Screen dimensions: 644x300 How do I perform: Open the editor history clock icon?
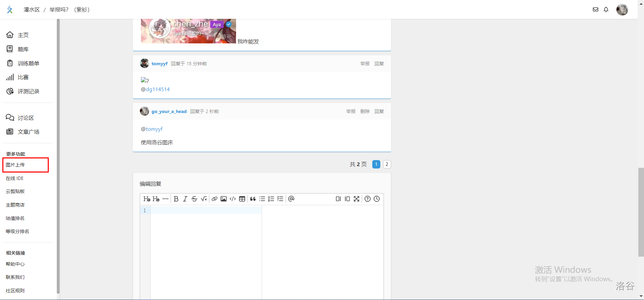377,199
